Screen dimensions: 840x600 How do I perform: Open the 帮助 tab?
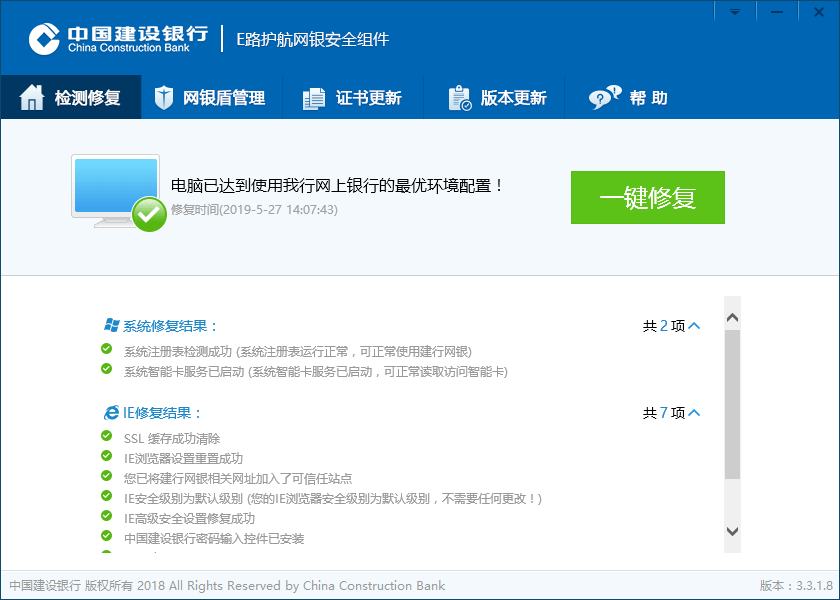(x=630, y=97)
